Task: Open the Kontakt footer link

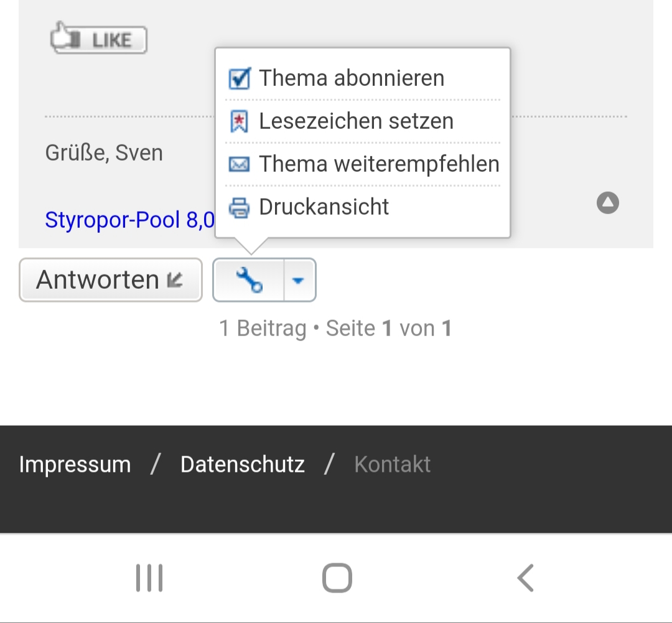Action: click(x=392, y=464)
